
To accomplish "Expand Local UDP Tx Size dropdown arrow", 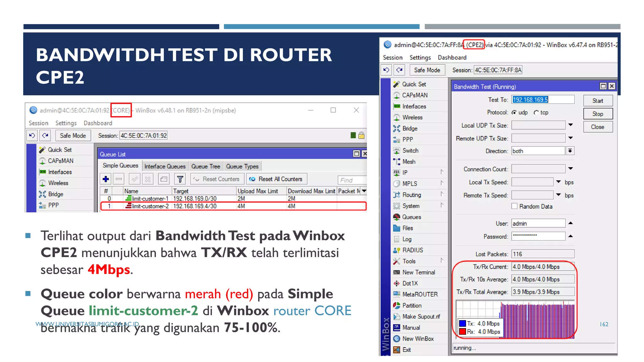I will click(571, 125).
